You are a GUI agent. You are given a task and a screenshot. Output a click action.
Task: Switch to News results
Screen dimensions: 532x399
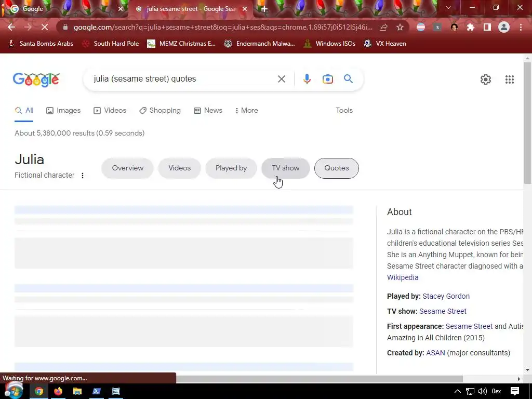tap(208, 110)
